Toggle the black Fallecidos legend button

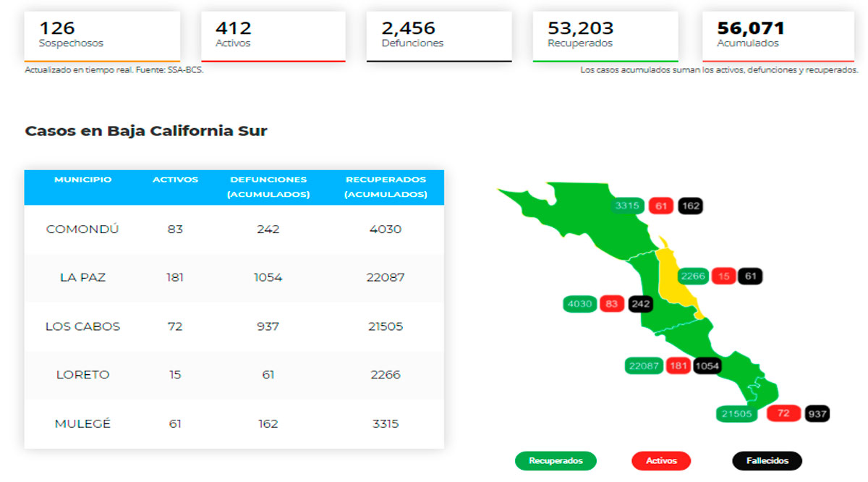767,461
